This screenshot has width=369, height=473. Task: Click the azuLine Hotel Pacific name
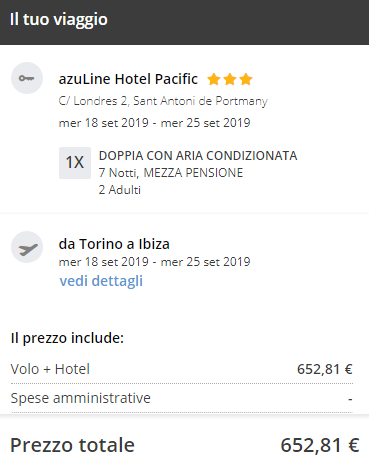(128, 79)
